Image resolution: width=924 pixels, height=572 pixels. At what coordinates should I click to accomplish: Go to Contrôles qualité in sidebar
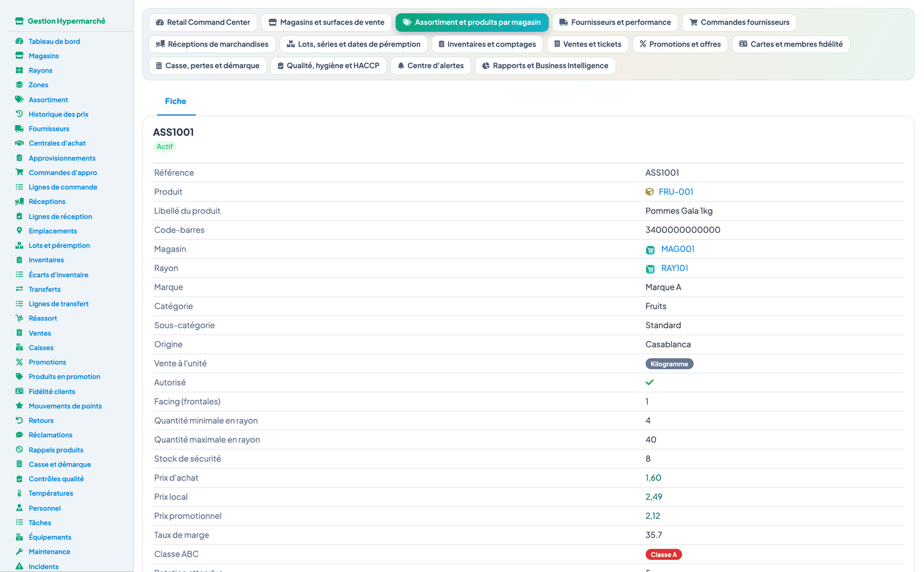[56, 479]
